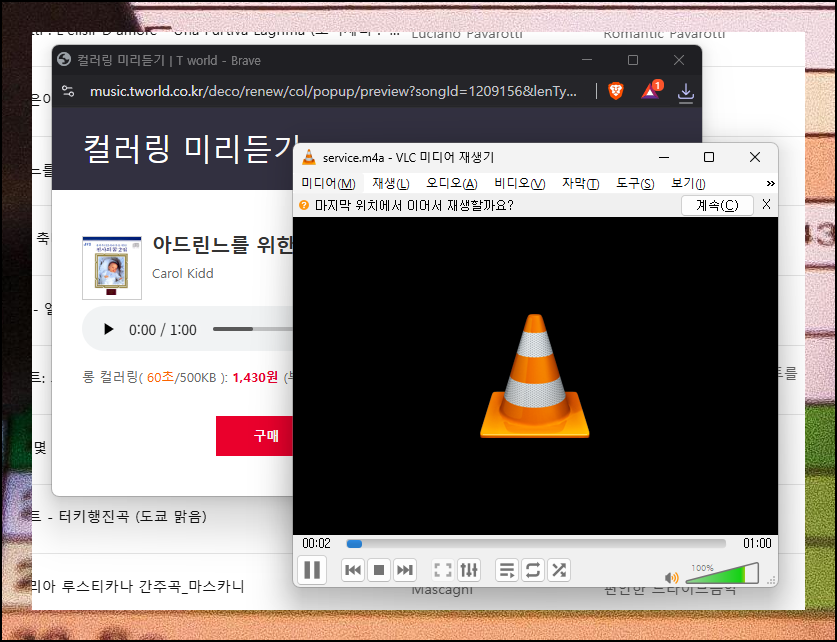Toggle loop mode in VLC
The width and height of the screenshot is (837, 642).
tap(533, 570)
